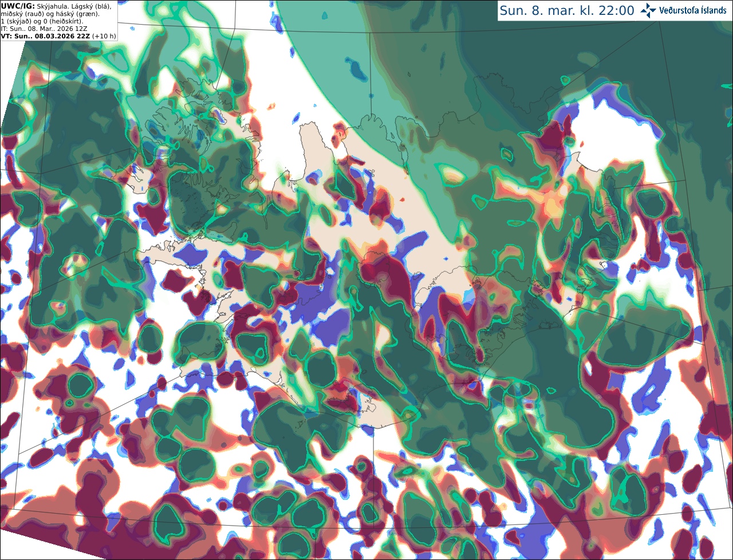The width and height of the screenshot is (733, 560).
Task: Click the 'UWC/IG: Skýjahula. Lágský (blá),' legend line
Action: coord(56,6)
